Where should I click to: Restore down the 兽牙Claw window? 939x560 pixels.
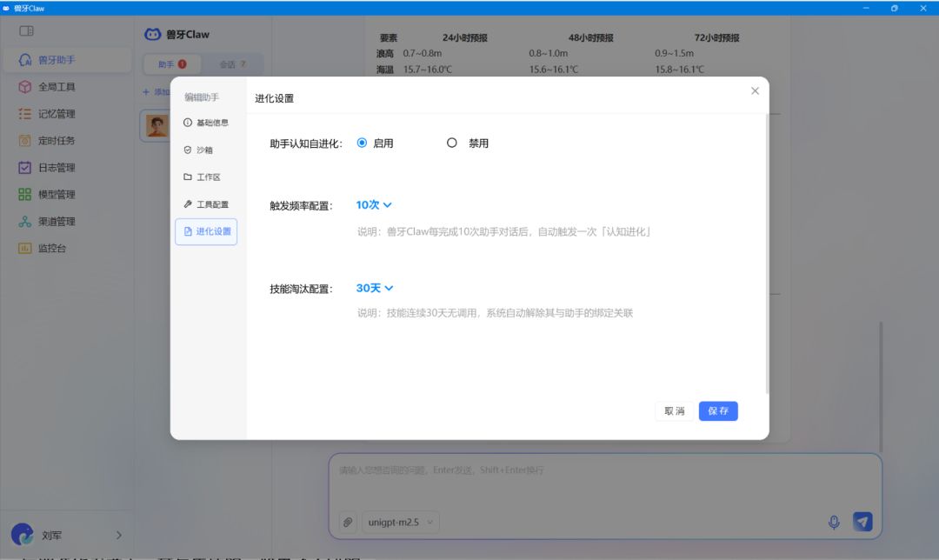[894, 8]
